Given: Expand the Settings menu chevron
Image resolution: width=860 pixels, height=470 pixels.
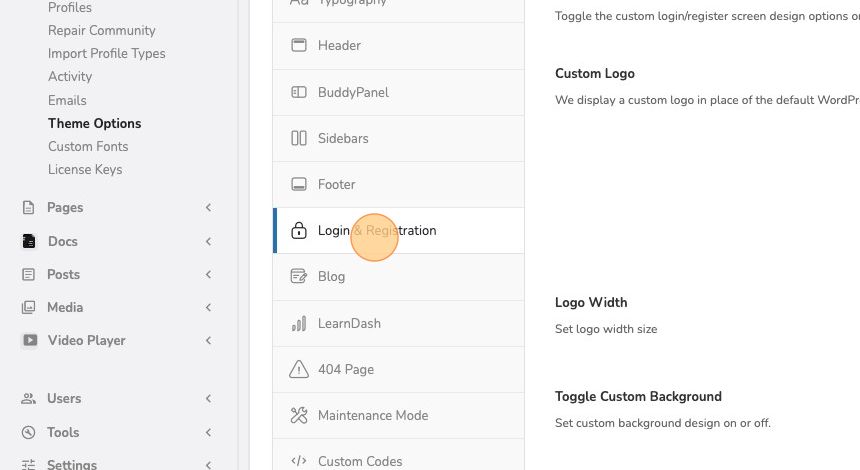Looking at the screenshot, I should tap(208, 465).
